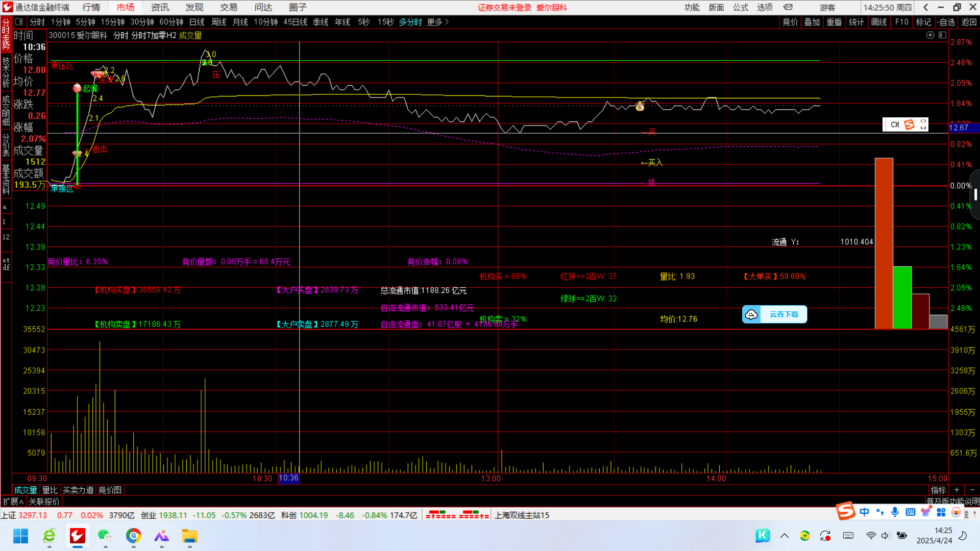Click the 10:36 time marker on axis
The height and width of the screenshot is (551, 980).
(288, 478)
